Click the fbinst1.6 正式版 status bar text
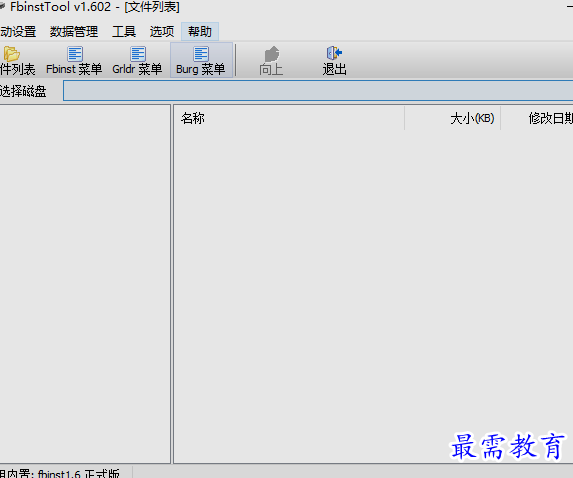The height and width of the screenshot is (478, 573). [x=78, y=474]
